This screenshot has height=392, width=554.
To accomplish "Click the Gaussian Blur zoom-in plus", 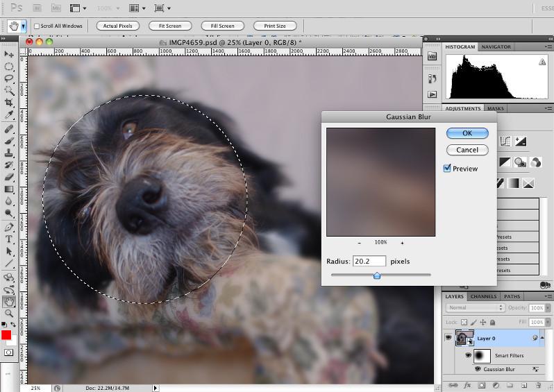I will pyautogui.click(x=402, y=243).
